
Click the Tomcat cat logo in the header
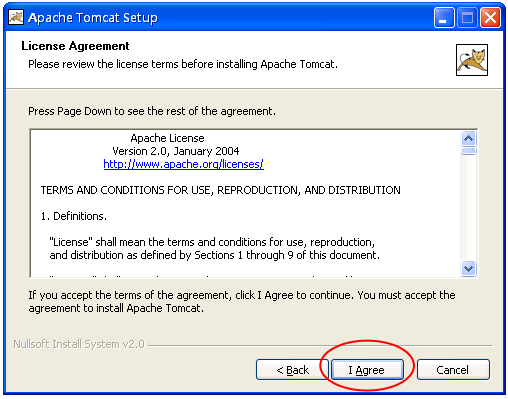(x=471, y=60)
